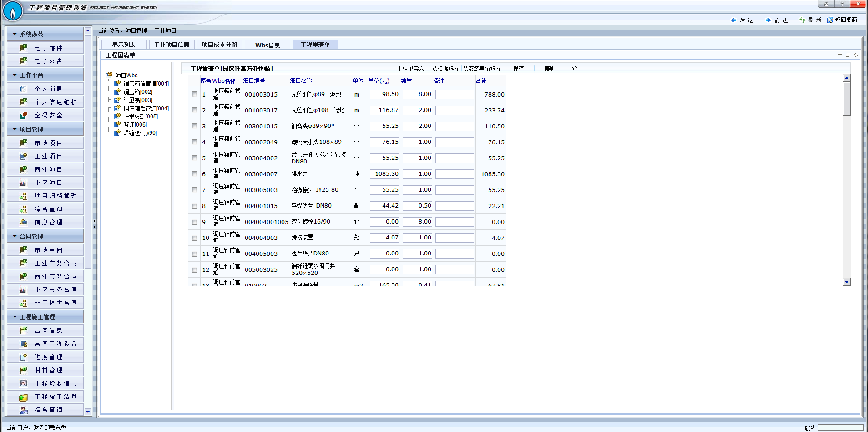Click the 保存 button in list toolbar
The height and width of the screenshot is (432, 868).
coord(518,68)
